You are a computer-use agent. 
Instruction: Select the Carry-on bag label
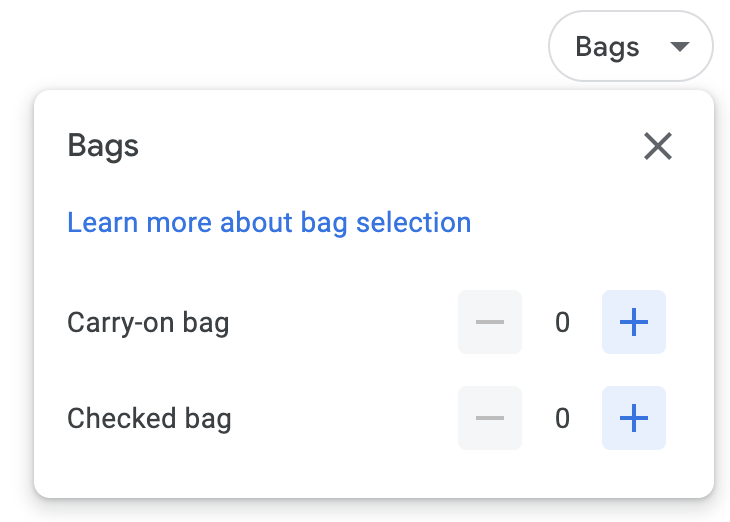[148, 322]
